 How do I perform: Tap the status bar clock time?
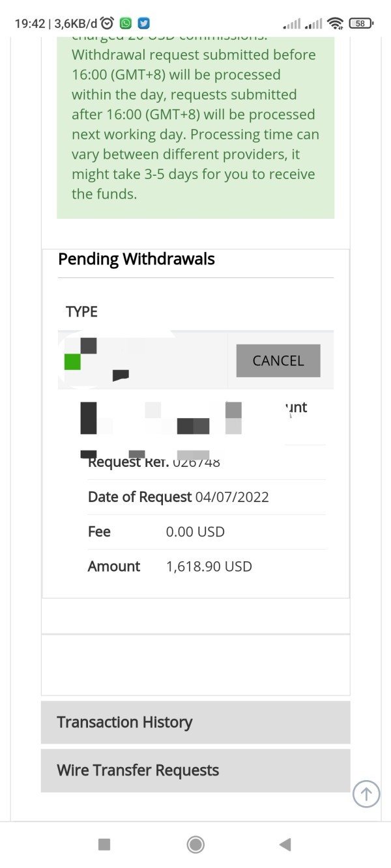30,23
